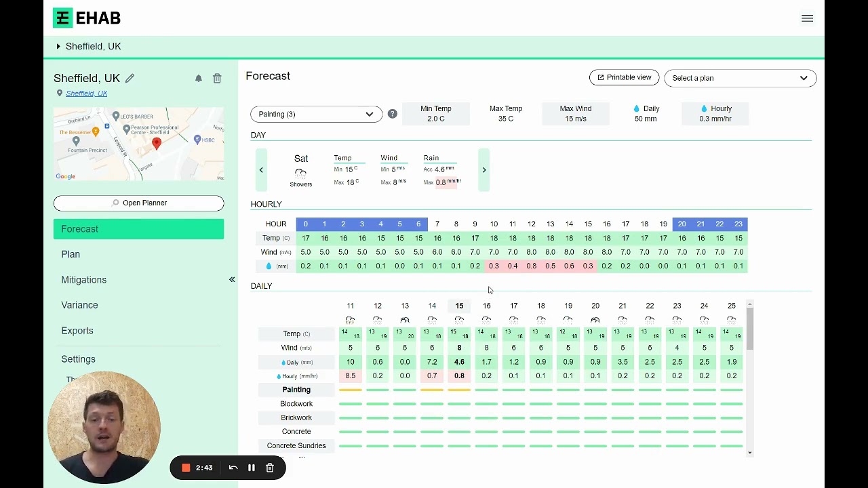Click the 8.5 hourly rain value for day 11
Screen dimensions: 868x488
pos(350,376)
